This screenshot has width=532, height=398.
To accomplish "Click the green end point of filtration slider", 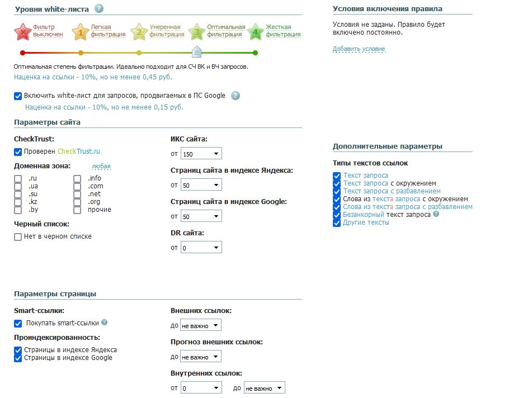I will (255, 53).
